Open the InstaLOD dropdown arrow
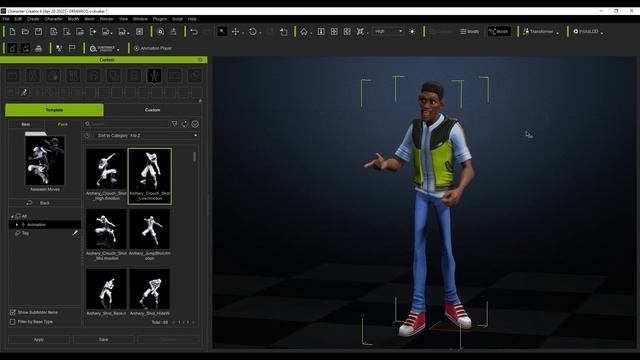The image size is (640, 360). 602,33
